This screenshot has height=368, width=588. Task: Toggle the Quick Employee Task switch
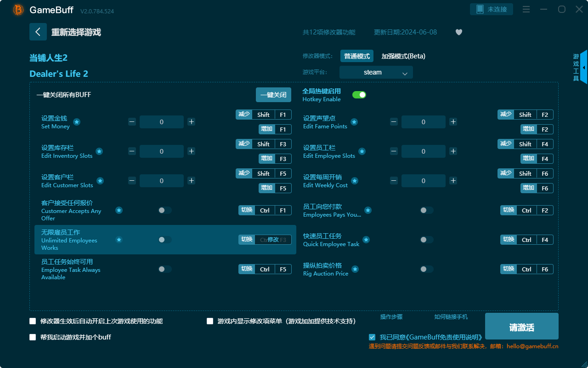(427, 240)
